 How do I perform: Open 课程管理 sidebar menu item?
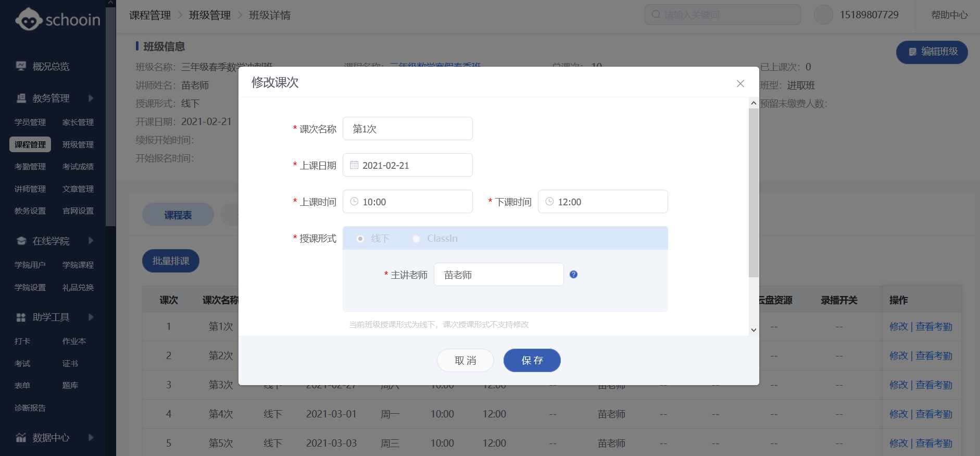click(x=30, y=144)
